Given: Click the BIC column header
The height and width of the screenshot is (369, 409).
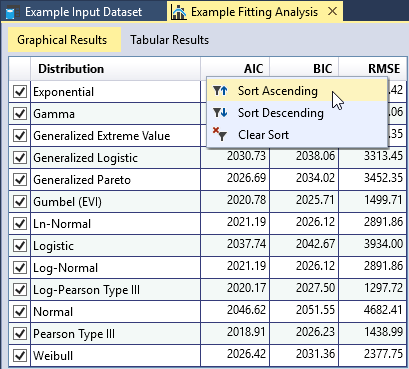Looking at the screenshot, I should tap(304, 69).
